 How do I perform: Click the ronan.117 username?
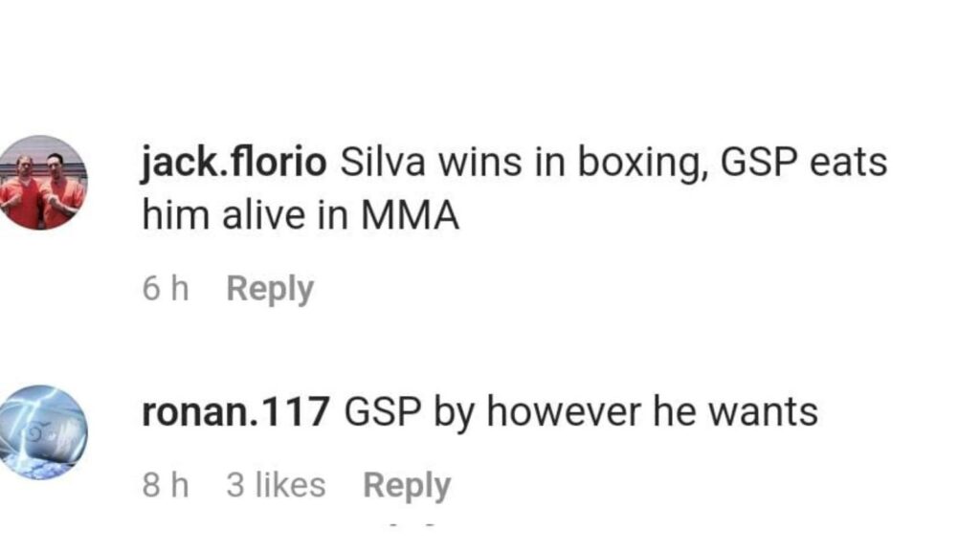pyautogui.click(x=235, y=412)
